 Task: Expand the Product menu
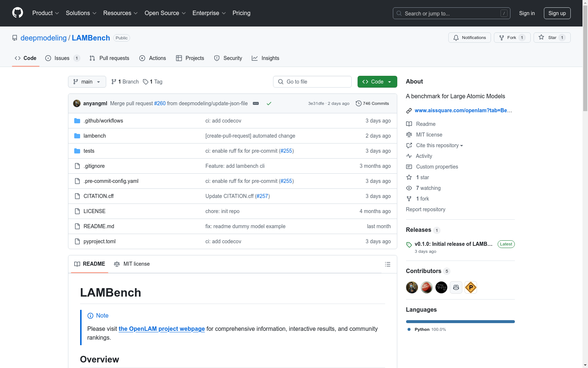click(46, 13)
